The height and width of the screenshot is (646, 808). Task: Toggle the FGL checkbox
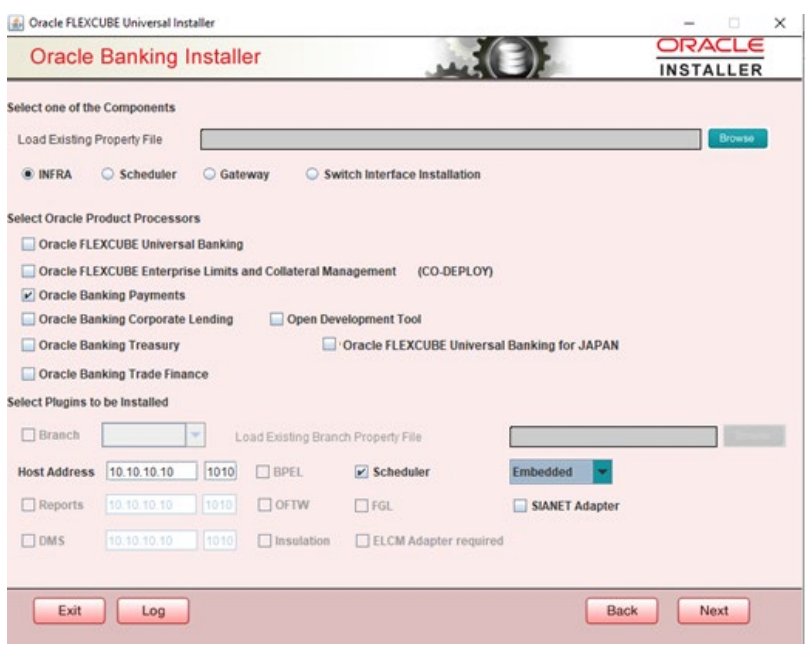[362, 506]
